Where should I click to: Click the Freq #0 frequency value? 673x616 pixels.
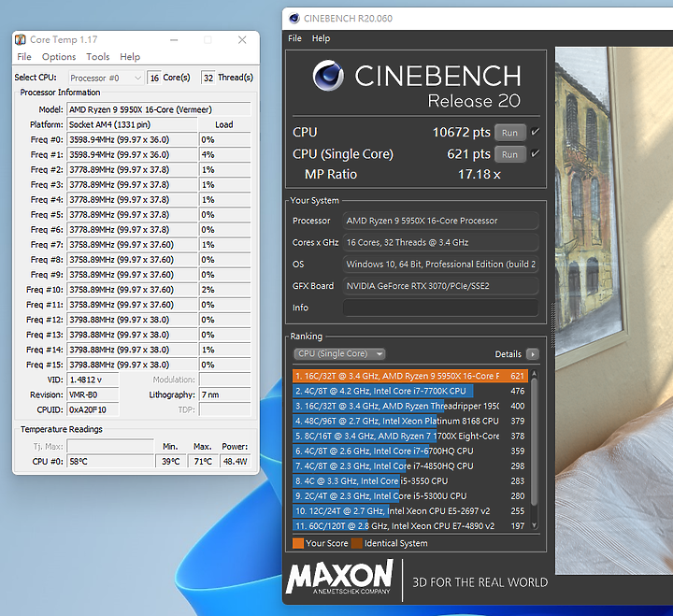(132, 139)
